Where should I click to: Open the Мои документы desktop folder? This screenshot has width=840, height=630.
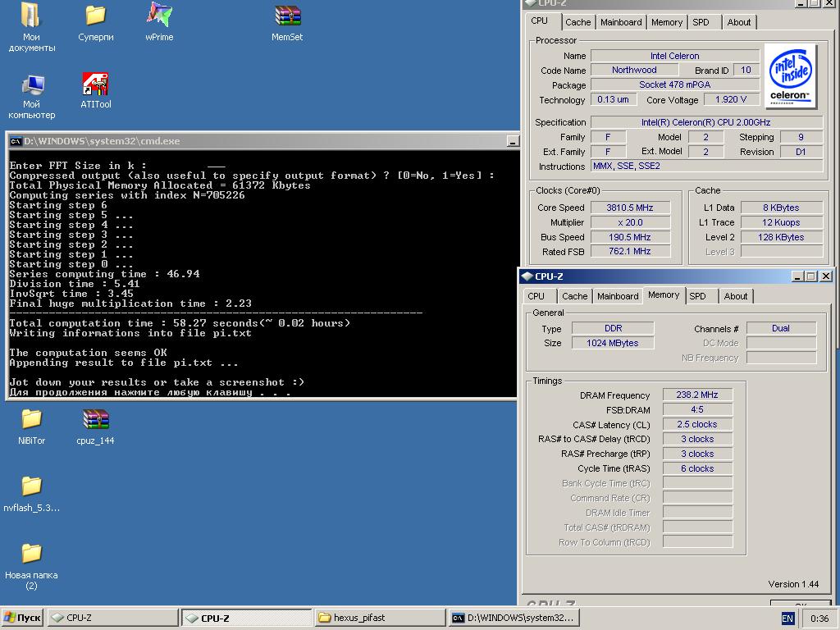click(31, 27)
